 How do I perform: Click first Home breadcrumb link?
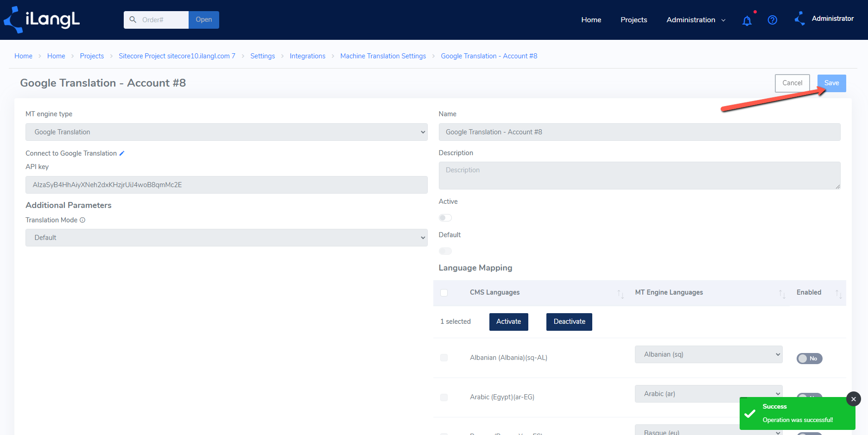(23, 56)
